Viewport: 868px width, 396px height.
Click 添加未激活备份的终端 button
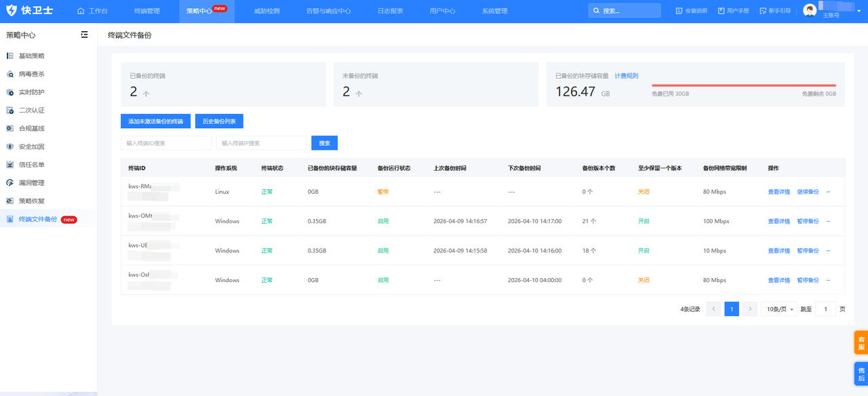coord(155,121)
